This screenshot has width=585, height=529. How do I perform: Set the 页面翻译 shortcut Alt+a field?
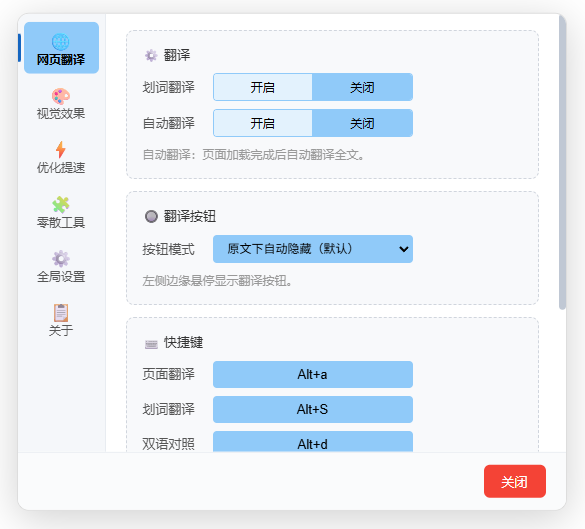tap(313, 374)
